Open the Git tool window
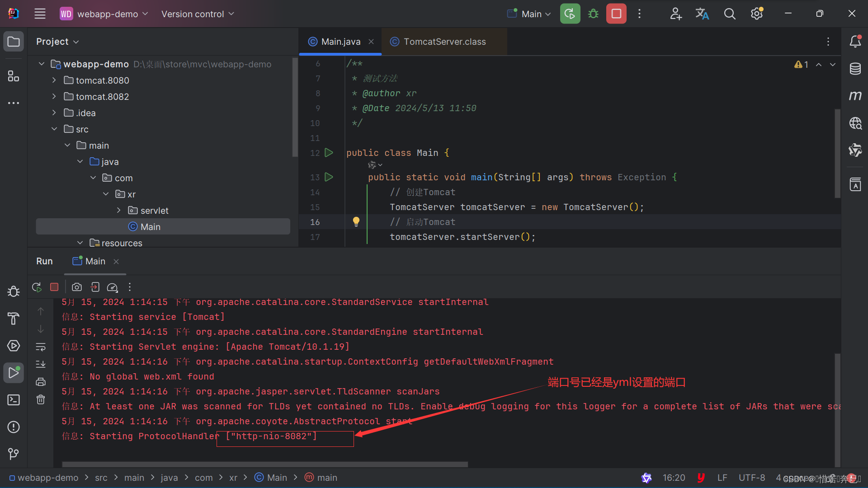Image resolution: width=868 pixels, height=488 pixels. click(14, 453)
